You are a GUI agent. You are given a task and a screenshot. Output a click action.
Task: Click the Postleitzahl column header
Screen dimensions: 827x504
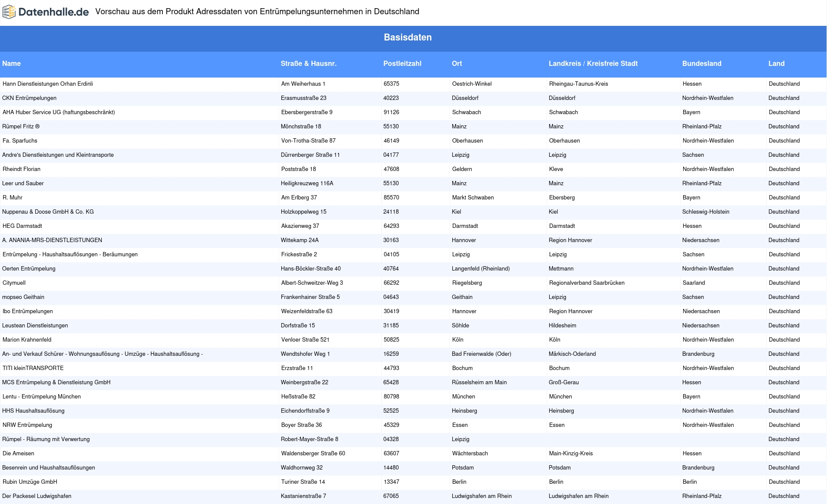pos(402,64)
